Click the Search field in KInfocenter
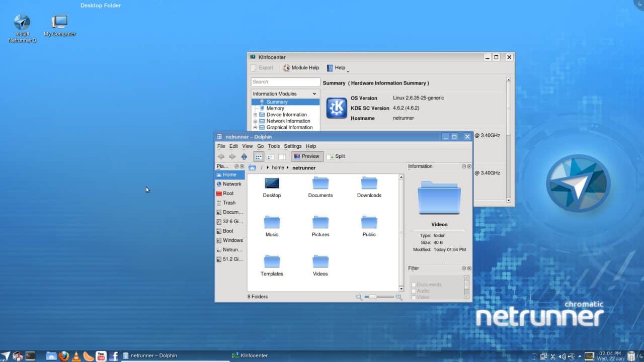 (x=285, y=81)
